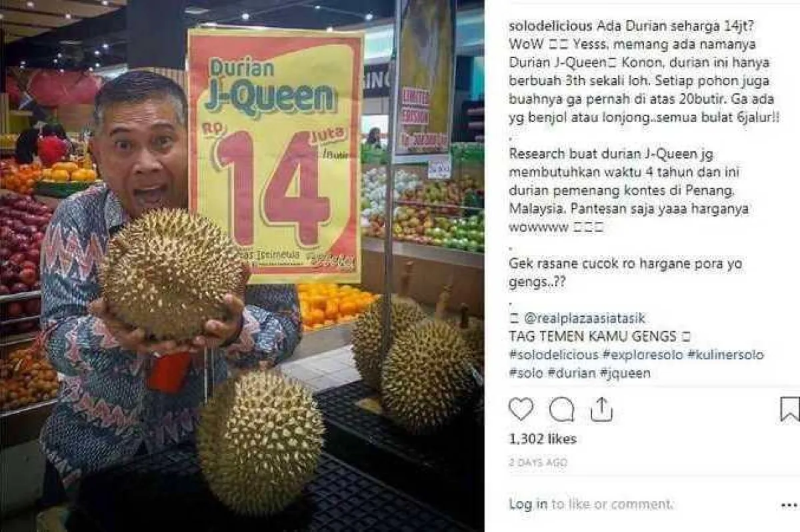The width and height of the screenshot is (800, 532).
Task: Save the post with the bookmark icon
Action: pos(789,409)
